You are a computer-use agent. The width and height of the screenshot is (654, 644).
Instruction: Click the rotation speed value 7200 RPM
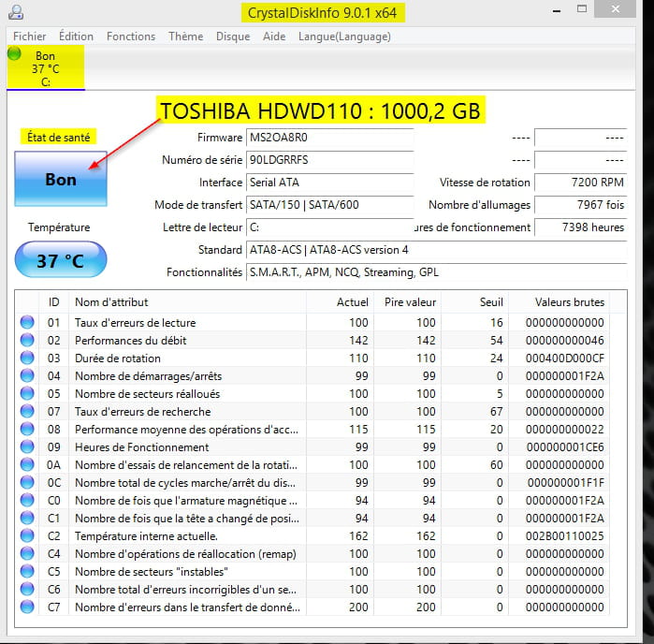581,183
